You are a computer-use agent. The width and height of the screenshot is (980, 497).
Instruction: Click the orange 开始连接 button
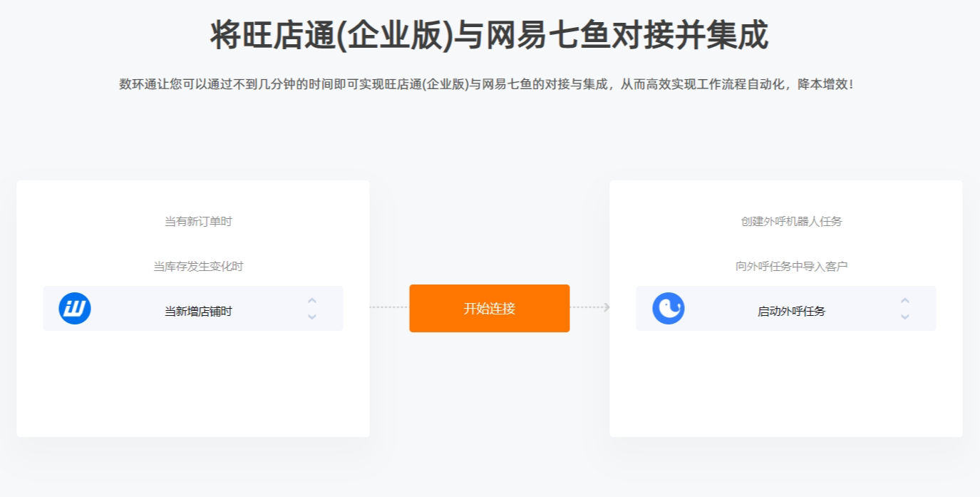click(490, 308)
